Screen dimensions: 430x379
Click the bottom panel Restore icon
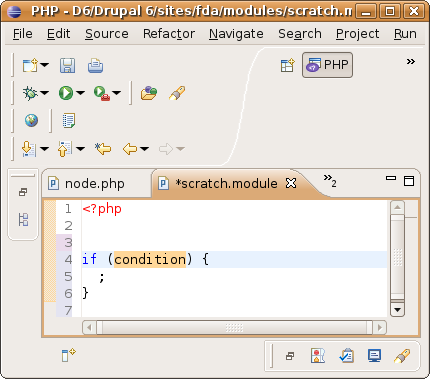click(290, 356)
